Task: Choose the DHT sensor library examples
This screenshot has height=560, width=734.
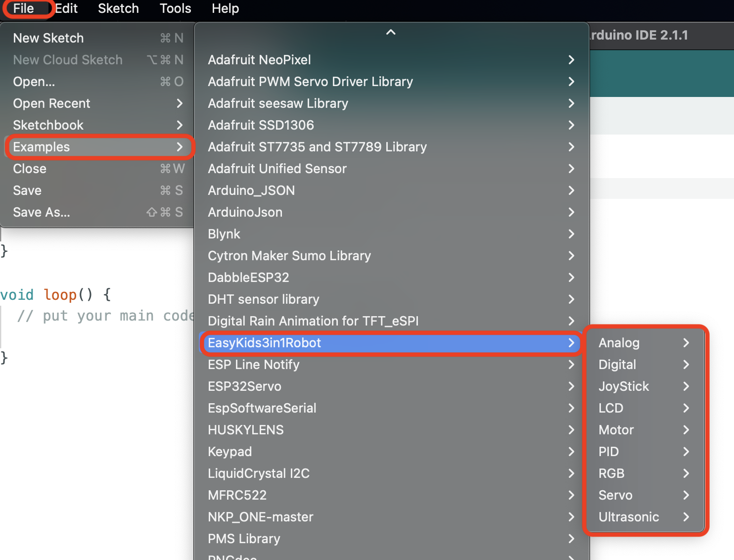Action: pos(263,299)
